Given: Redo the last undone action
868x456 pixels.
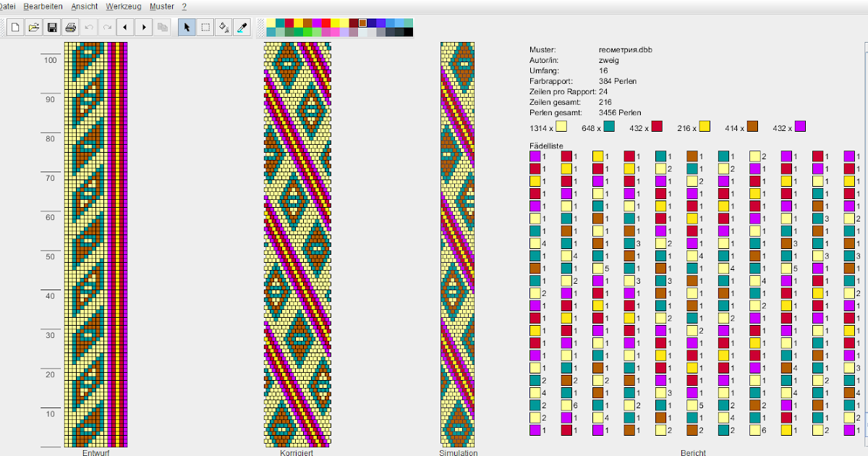Looking at the screenshot, I should click(107, 28).
